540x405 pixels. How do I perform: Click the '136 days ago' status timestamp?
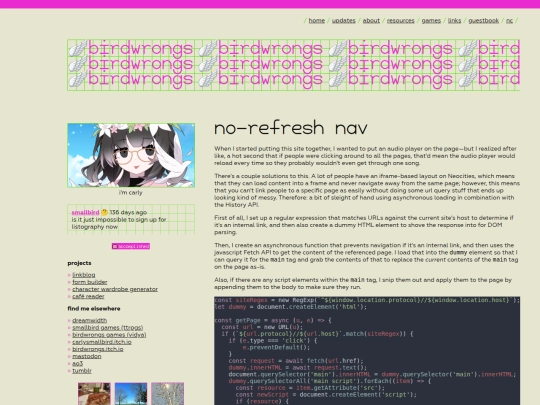coord(128,212)
